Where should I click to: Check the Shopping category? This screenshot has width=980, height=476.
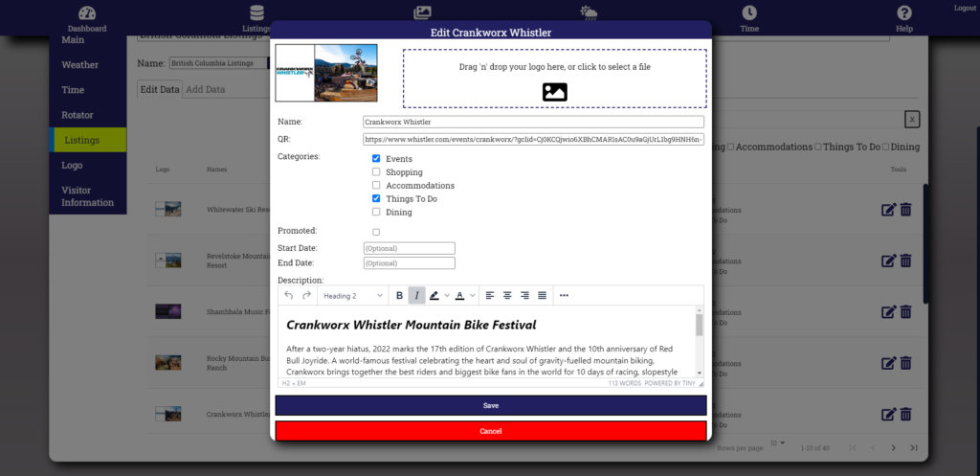coord(376,172)
